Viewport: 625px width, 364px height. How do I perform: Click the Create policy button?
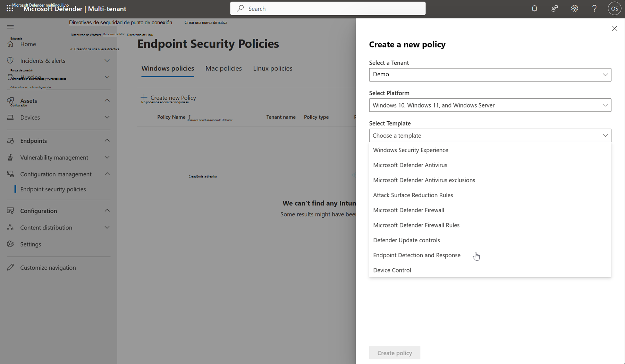point(395,353)
